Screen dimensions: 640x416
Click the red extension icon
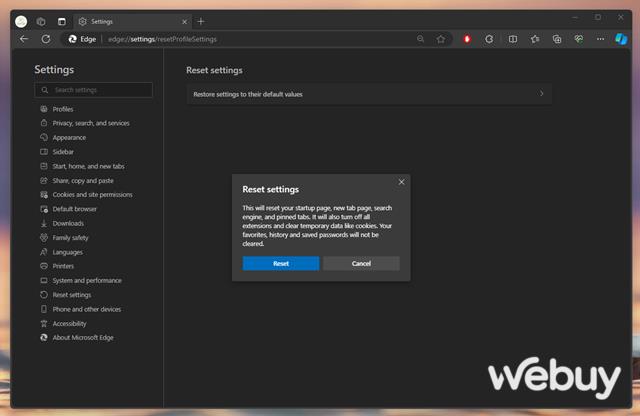pos(467,39)
